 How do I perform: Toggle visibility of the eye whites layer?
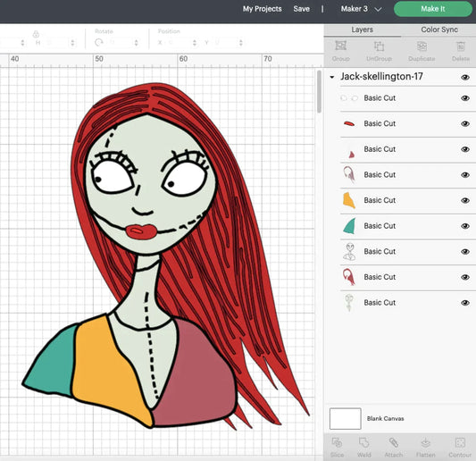pyautogui.click(x=465, y=98)
